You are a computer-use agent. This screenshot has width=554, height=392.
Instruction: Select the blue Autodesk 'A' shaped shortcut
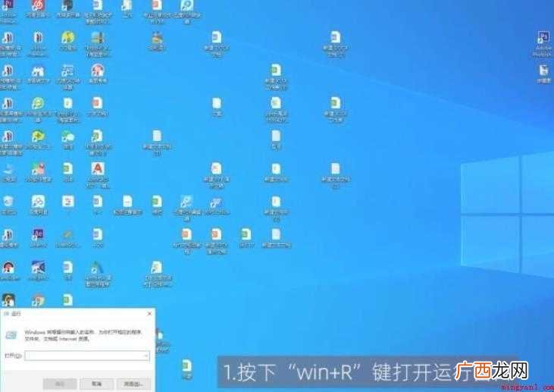click(x=98, y=268)
